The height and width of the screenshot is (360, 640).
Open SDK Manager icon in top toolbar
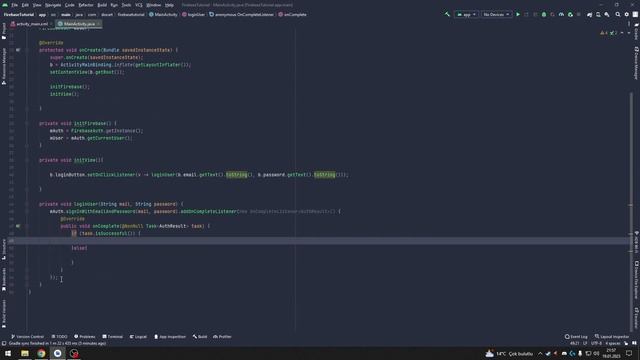(607, 14)
